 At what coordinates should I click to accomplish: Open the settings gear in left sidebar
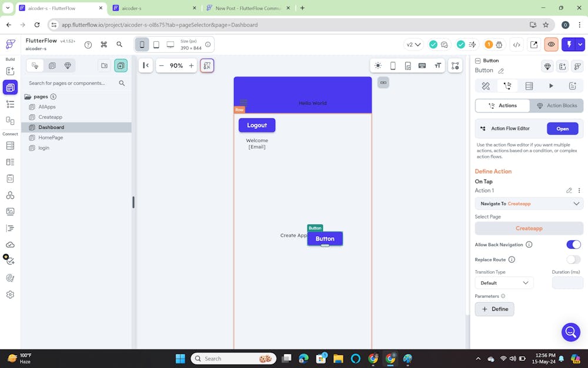pyautogui.click(x=10, y=294)
